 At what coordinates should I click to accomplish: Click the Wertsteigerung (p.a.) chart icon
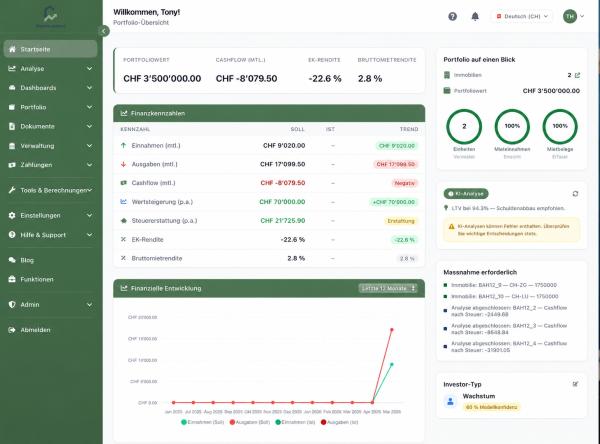[x=123, y=202]
